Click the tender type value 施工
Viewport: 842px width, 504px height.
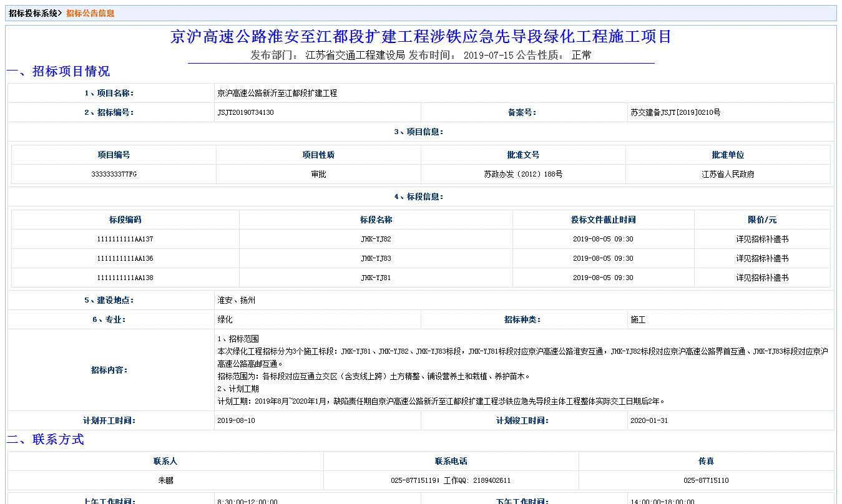pyautogui.click(x=638, y=319)
